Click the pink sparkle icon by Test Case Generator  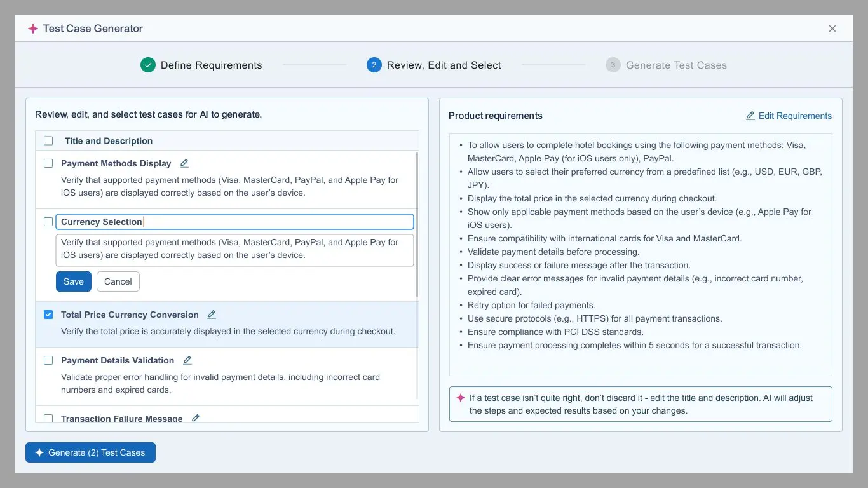coord(33,29)
